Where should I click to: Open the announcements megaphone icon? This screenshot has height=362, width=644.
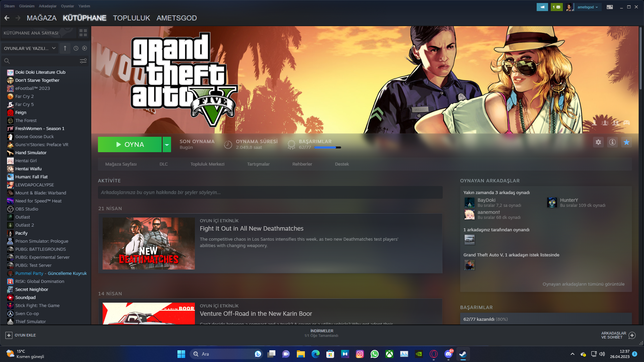[x=542, y=7]
